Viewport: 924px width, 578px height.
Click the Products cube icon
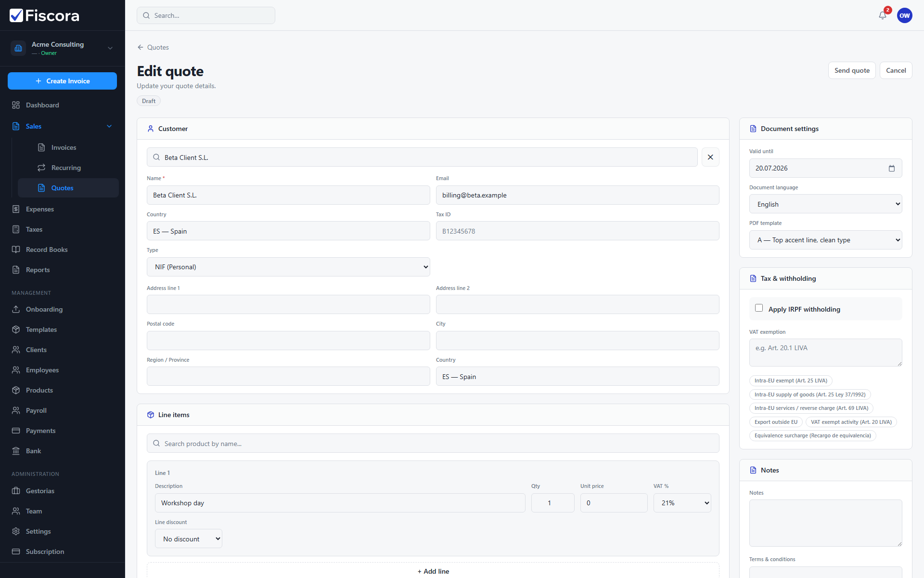(x=16, y=390)
